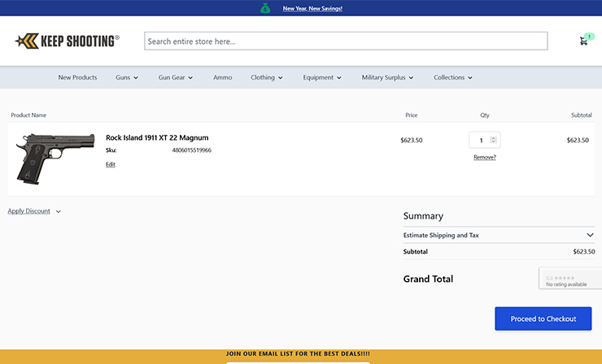Image resolution: width=602 pixels, height=364 pixels.
Task: Open the New Year, New Savings link
Action: point(312,9)
